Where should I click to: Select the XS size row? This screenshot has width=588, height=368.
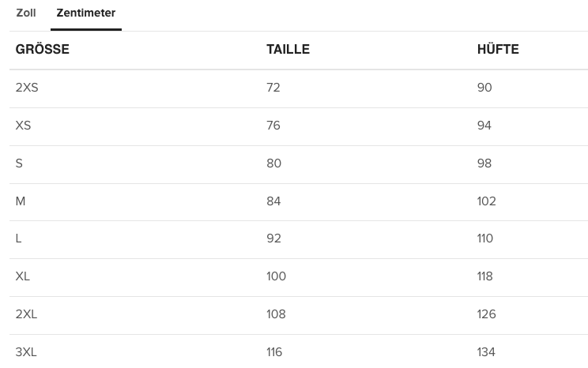[23, 126]
